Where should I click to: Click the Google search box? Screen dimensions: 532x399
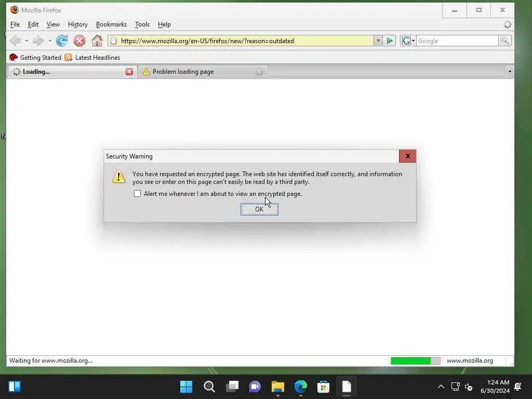pyautogui.click(x=457, y=41)
